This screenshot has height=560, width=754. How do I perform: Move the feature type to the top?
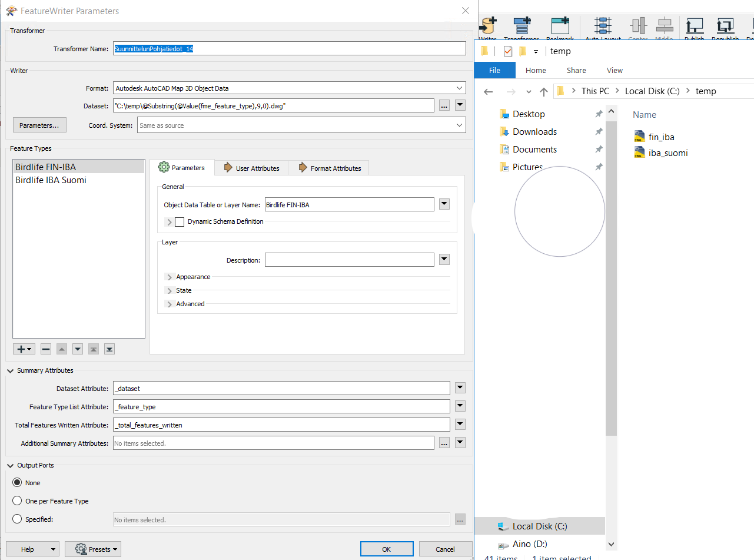[x=93, y=349]
